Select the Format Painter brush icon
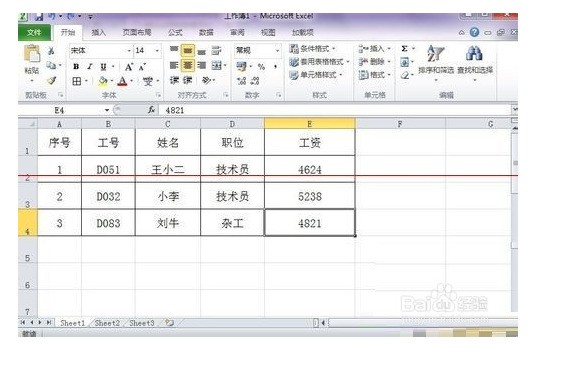This screenshot has height=369, width=584. [x=51, y=80]
